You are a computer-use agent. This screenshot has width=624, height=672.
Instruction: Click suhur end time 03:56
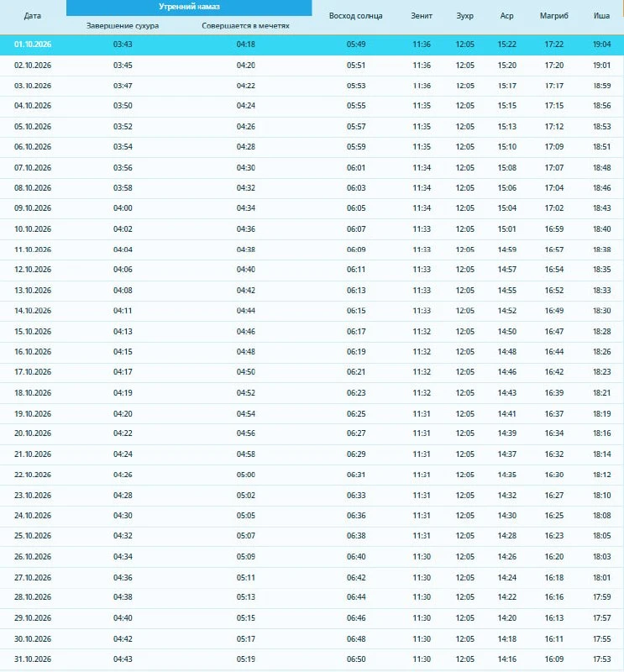(123, 167)
